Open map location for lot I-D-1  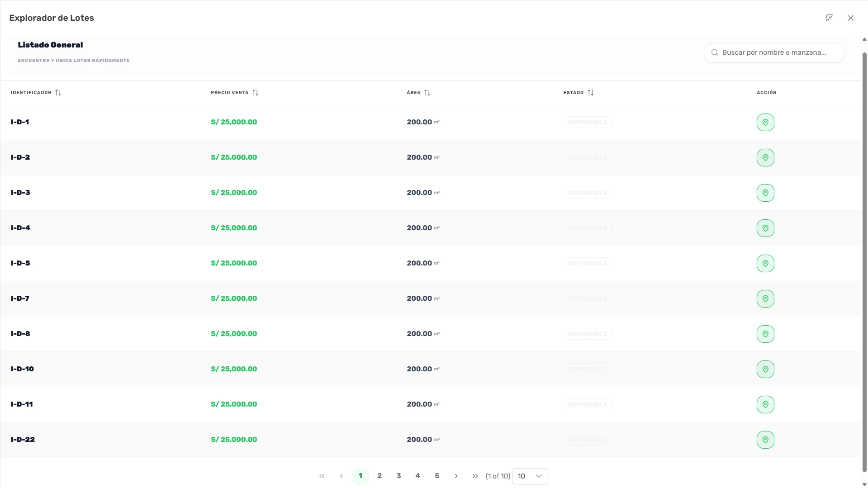pyautogui.click(x=765, y=122)
